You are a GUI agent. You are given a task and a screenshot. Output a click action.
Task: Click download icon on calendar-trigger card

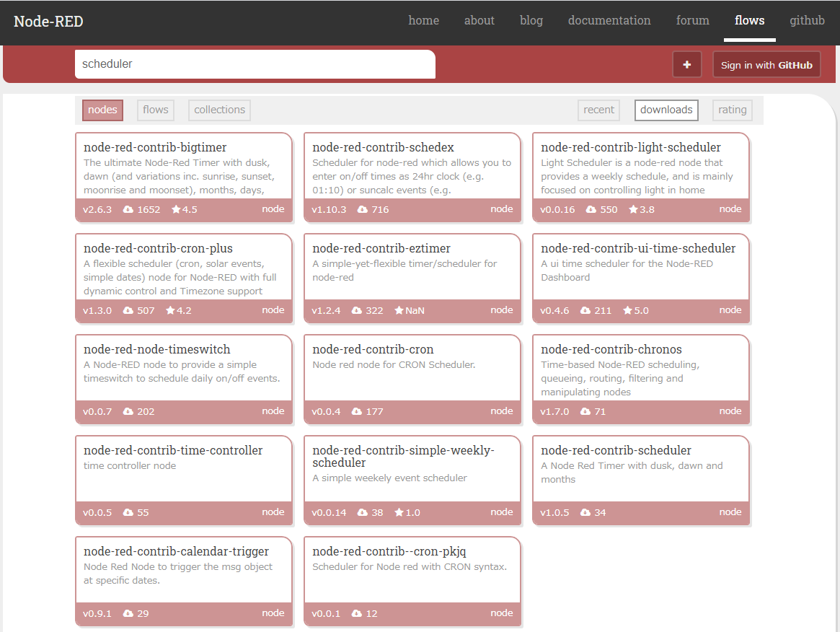[128, 614]
